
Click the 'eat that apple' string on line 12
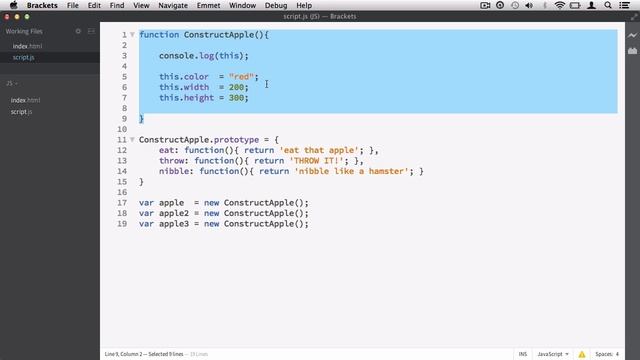click(x=319, y=150)
